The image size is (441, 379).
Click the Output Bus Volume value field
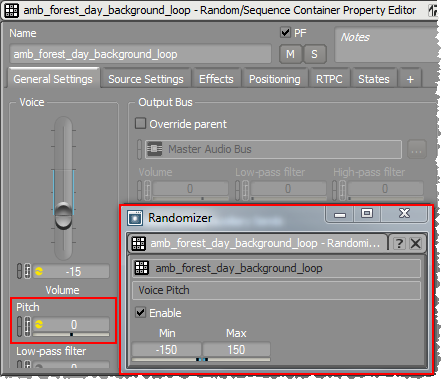point(190,189)
